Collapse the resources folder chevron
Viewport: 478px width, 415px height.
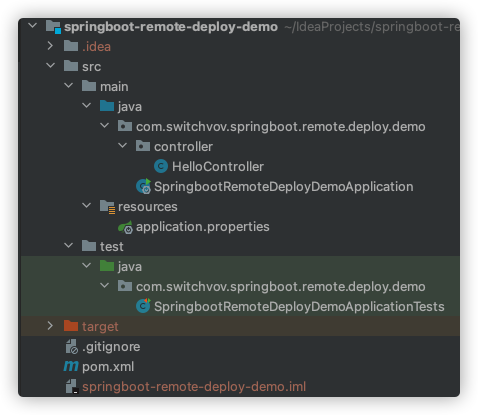87,205
